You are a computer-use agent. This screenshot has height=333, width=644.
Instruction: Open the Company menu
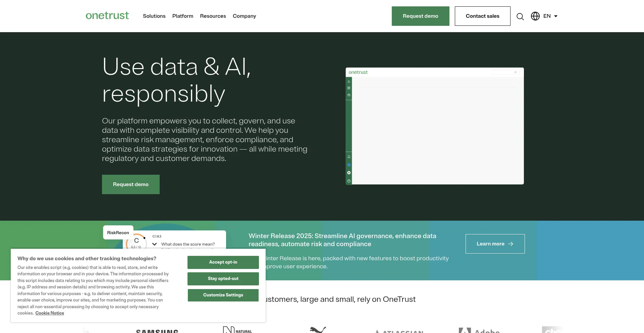244,16
